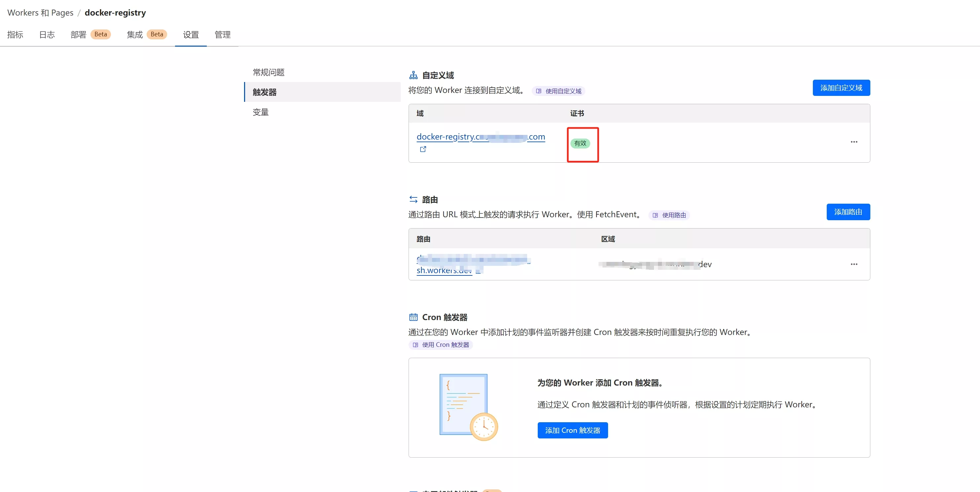
Task: Open the three-dot menu for the custom domain row
Action: 854,142
